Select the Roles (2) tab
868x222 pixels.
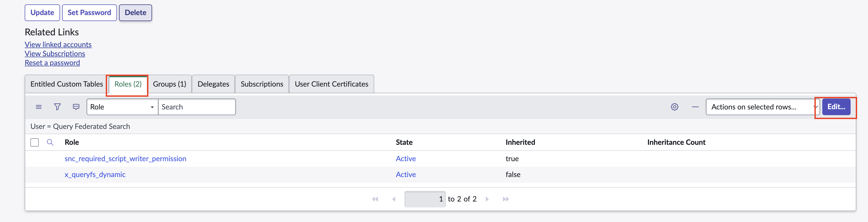point(128,84)
